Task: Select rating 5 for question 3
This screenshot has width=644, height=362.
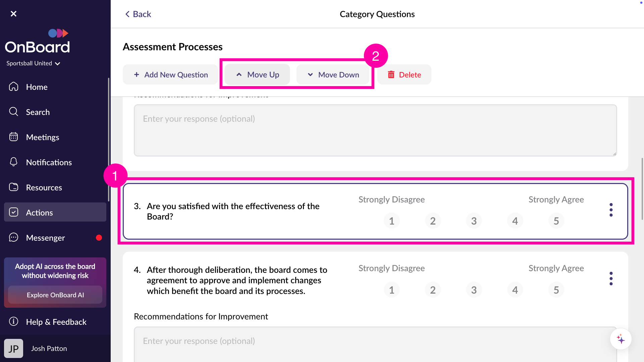Action: (556, 221)
